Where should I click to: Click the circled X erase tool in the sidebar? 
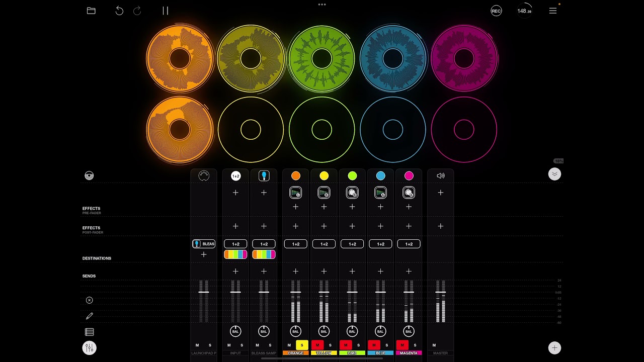[x=90, y=300]
